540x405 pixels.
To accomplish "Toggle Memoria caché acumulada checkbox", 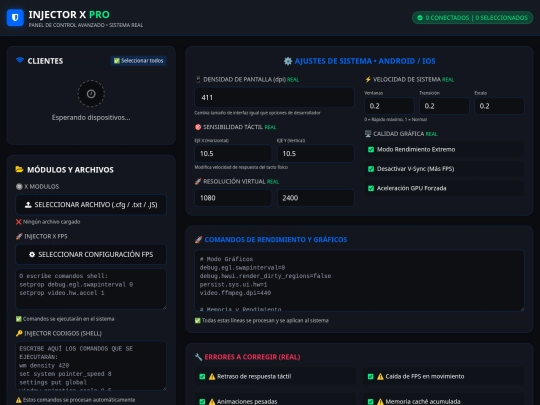I will (371, 402).
